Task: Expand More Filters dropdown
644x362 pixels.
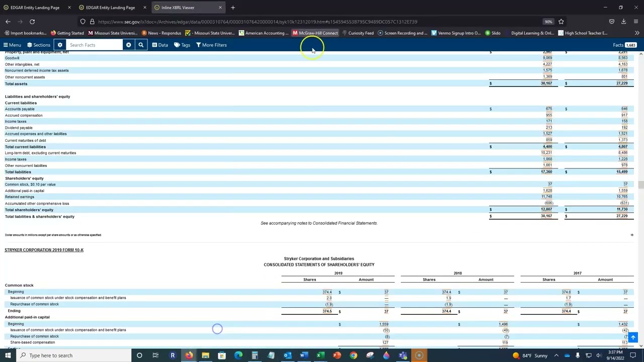Action: point(211,45)
